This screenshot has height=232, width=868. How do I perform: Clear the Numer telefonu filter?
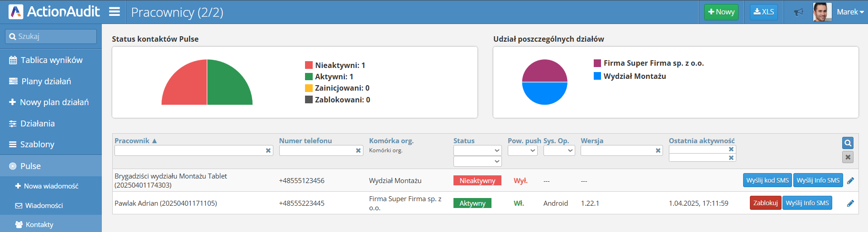point(358,150)
